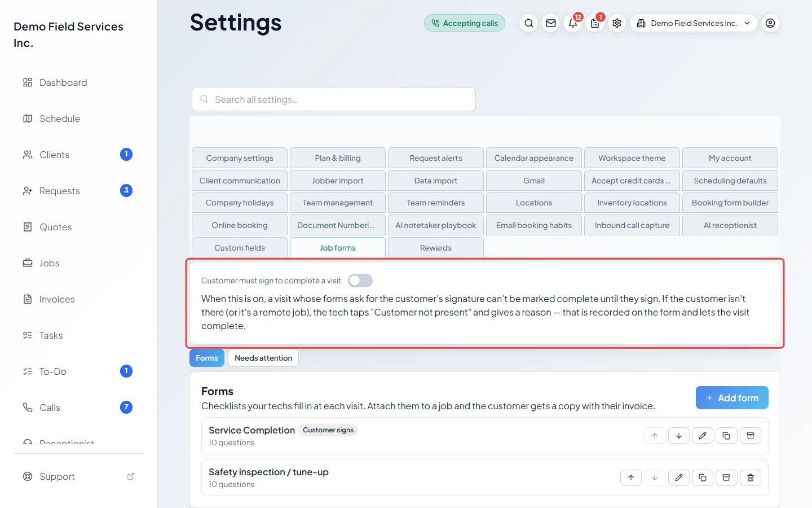This screenshot has width=812, height=508.
Task: Go to Jobs in the sidebar
Action: [x=79, y=263]
